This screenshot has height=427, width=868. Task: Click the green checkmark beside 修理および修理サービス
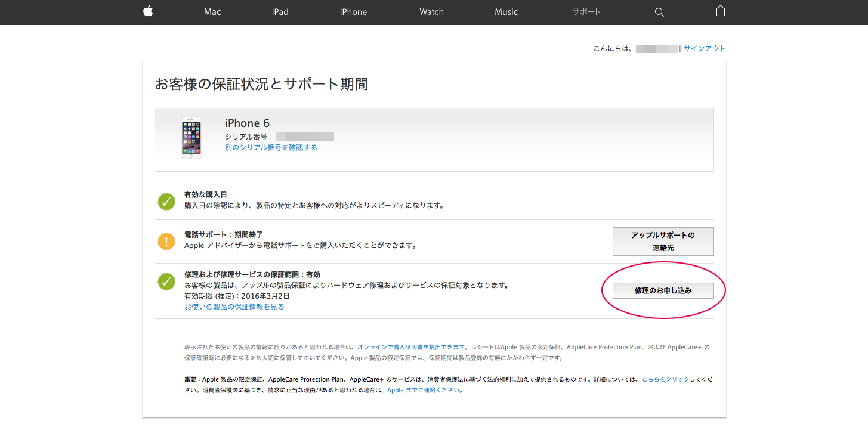click(x=166, y=281)
